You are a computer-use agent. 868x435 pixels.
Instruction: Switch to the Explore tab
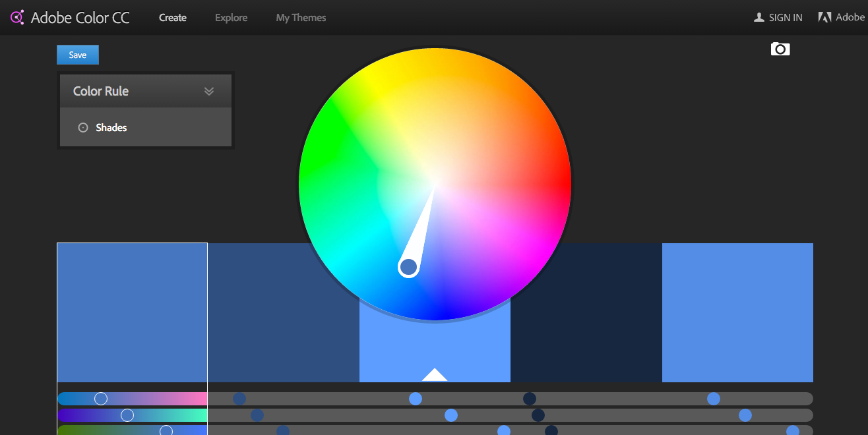pyautogui.click(x=231, y=18)
